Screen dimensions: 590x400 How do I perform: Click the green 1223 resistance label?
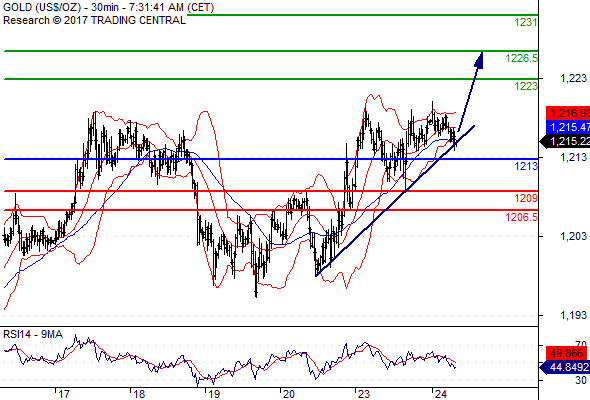[526, 86]
